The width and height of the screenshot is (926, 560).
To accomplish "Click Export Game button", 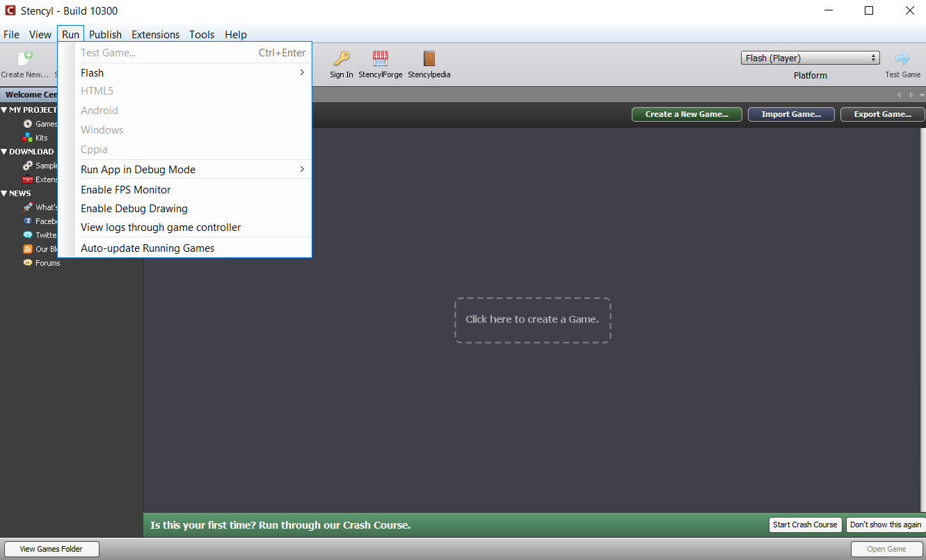I will click(883, 114).
